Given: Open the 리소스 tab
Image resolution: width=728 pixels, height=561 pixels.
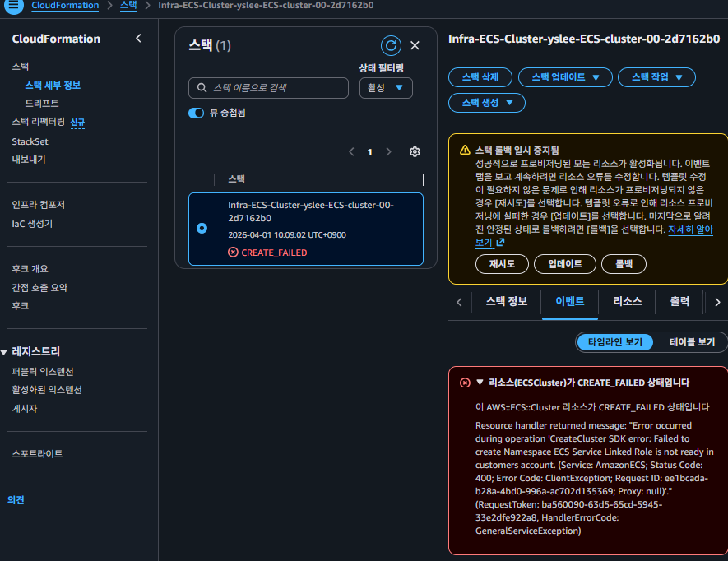Looking at the screenshot, I should tap(627, 301).
